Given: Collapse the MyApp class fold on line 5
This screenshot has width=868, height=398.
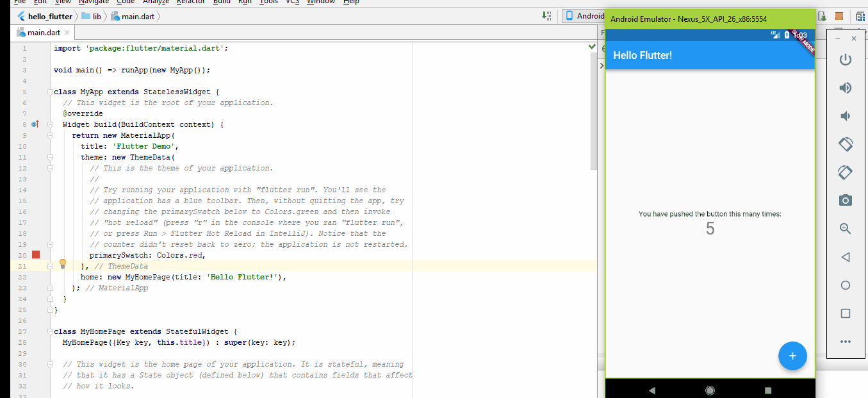Looking at the screenshot, I should (50, 92).
